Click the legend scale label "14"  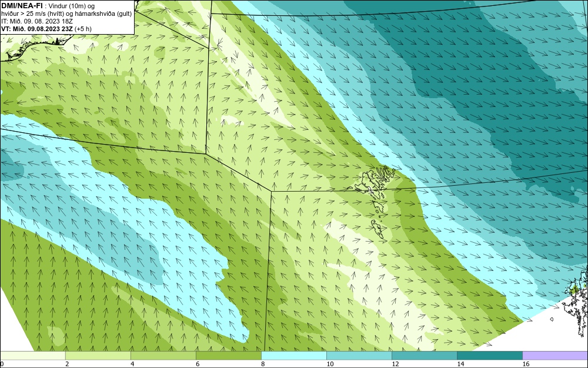pos(460,364)
